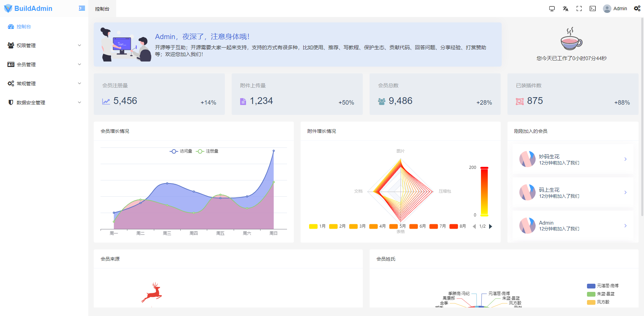Enter fullscreen using the fullscreen icon
The width and height of the screenshot is (644, 316).
[579, 8]
